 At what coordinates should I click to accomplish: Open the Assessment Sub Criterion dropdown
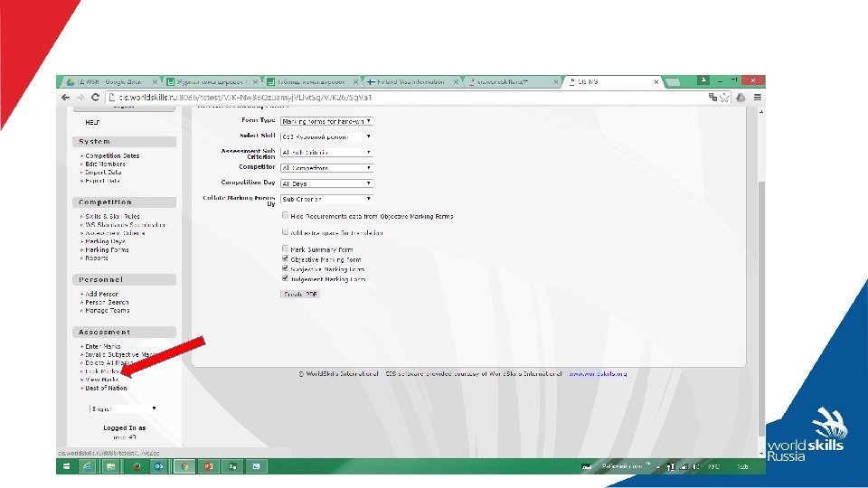click(326, 152)
